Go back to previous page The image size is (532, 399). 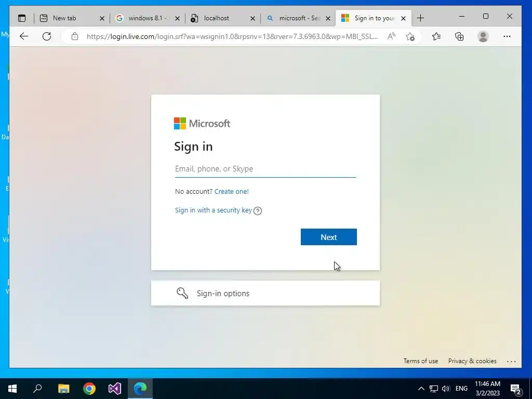tap(24, 36)
